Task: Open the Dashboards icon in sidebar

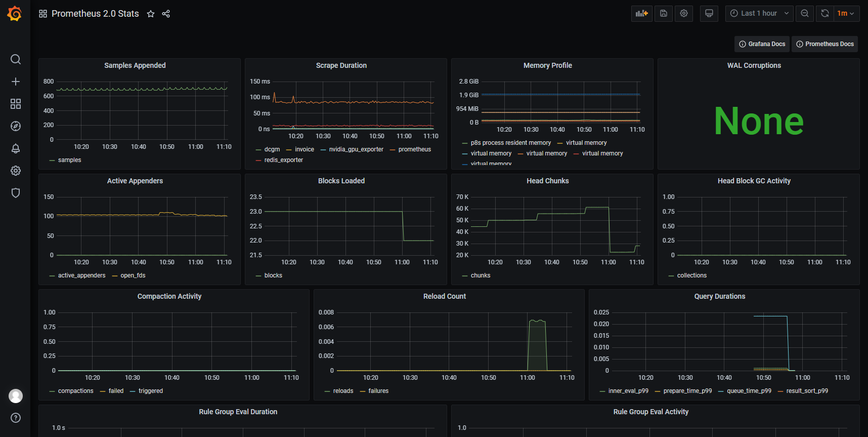Action: [16, 104]
